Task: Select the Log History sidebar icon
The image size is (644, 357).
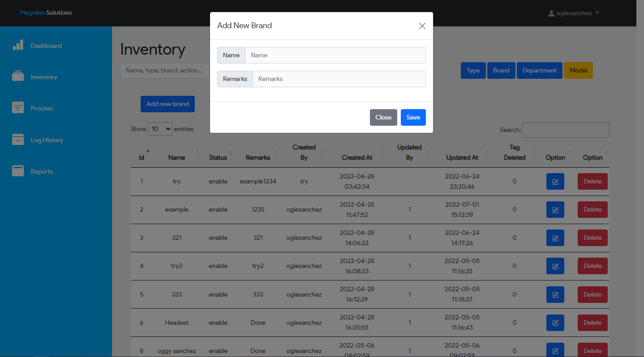Action: 18,140
